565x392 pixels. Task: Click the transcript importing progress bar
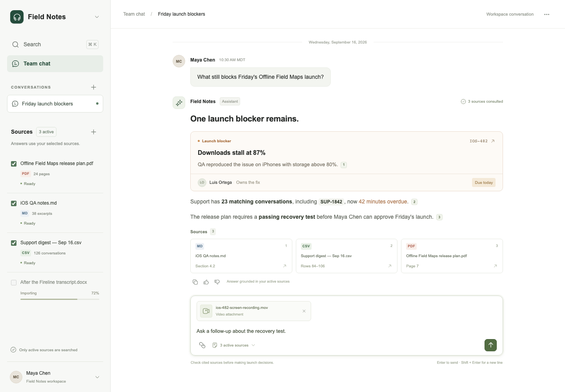60,299
